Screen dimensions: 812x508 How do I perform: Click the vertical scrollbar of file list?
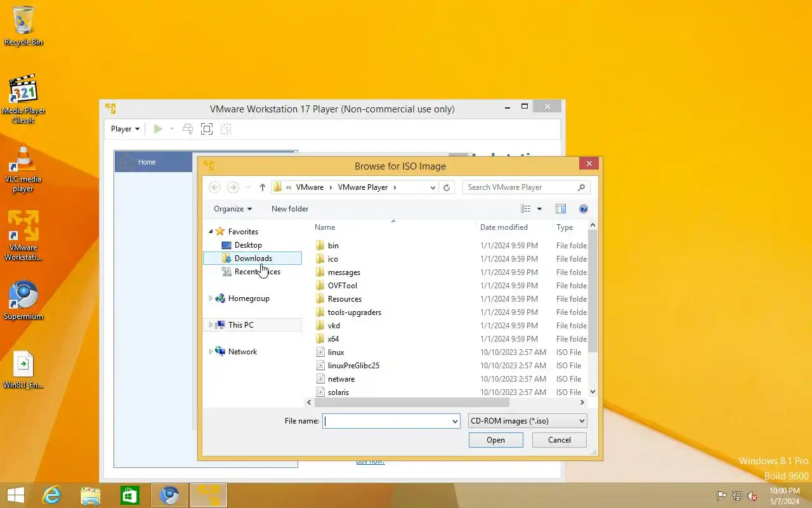593,291
